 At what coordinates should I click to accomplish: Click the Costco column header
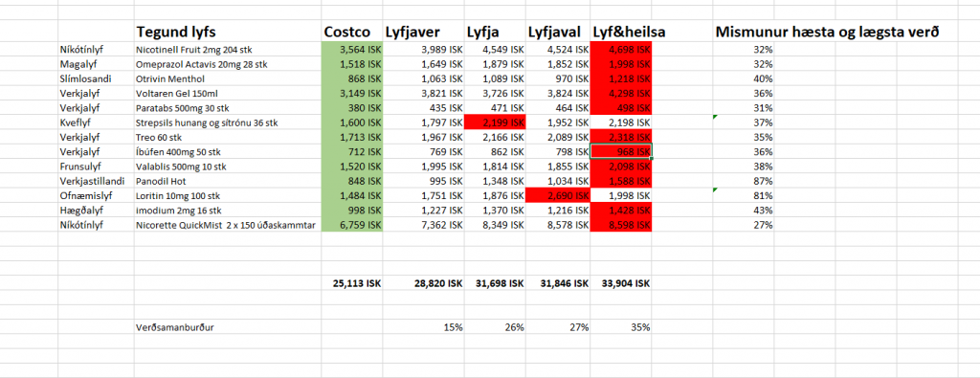click(x=352, y=32)
